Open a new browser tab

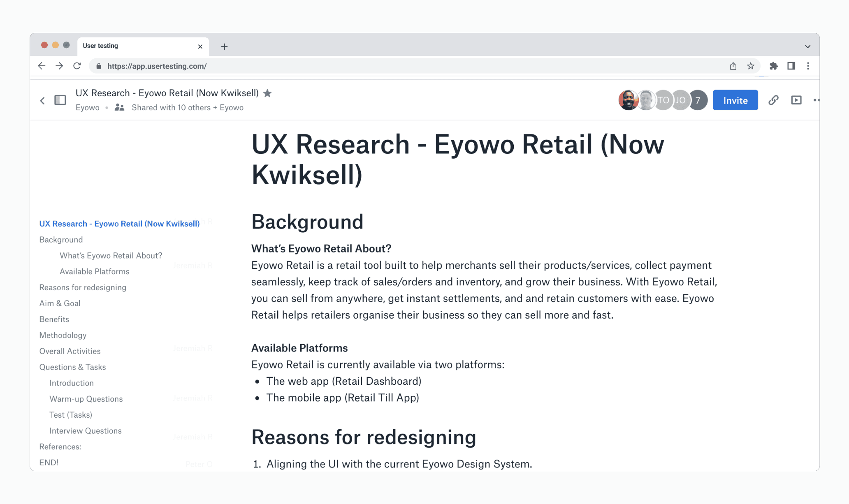point(224,46)
